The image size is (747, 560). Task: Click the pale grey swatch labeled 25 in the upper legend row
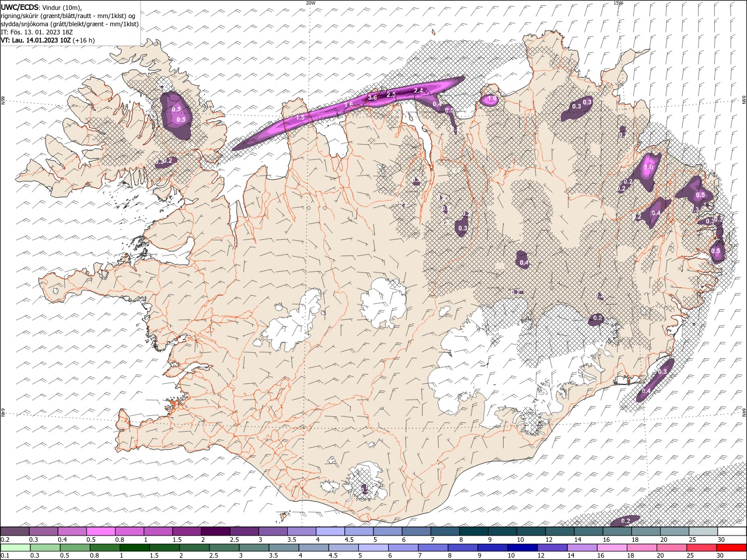[703, 531]
